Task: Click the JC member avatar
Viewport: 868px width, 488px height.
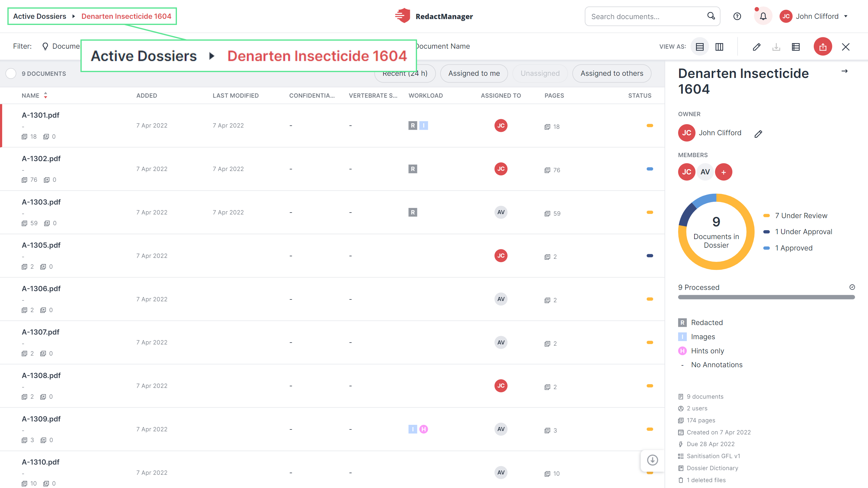Action: coord(686,172)
